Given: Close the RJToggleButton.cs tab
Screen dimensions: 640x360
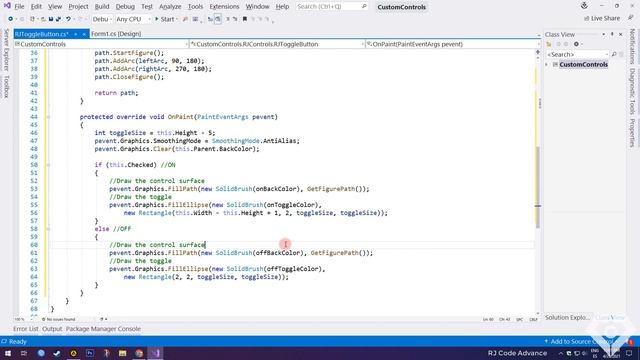Looking at the screenshot, I should click(84, 34).
